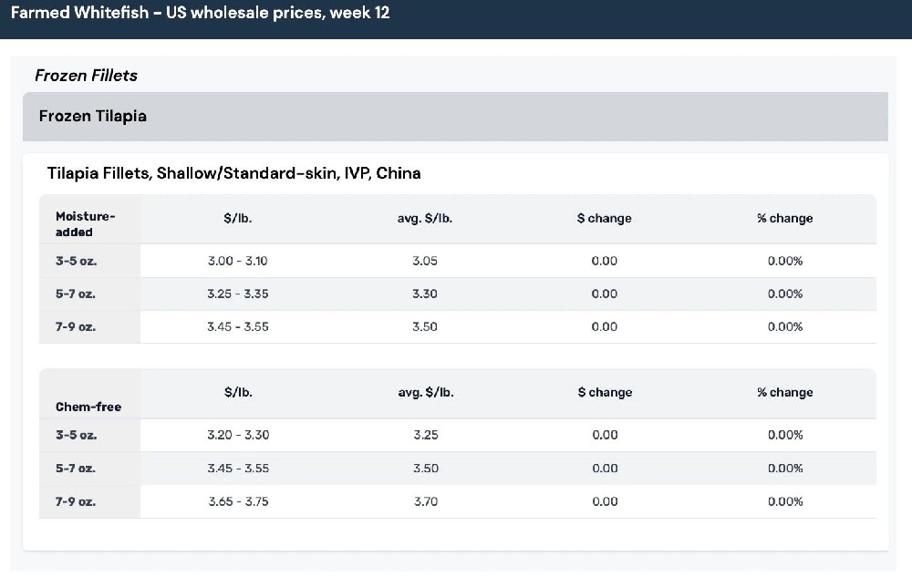Click the Frozen Fillets category heading

[86, 76]
